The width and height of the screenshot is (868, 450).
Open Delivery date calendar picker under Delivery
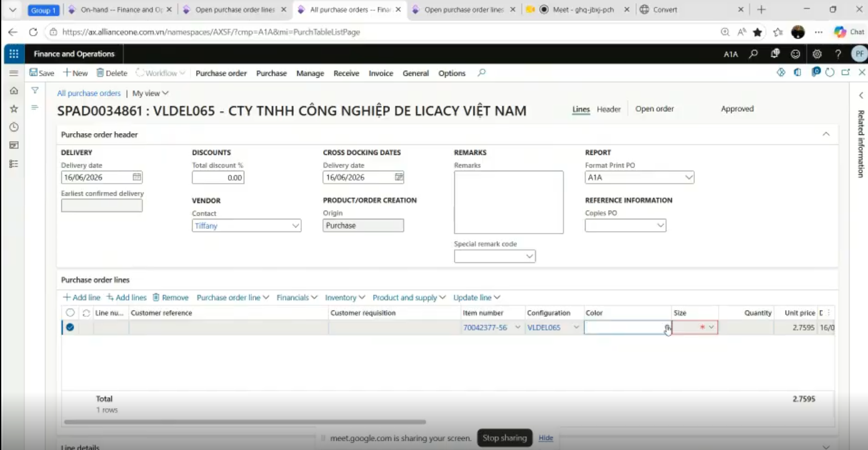pos(137,177)
